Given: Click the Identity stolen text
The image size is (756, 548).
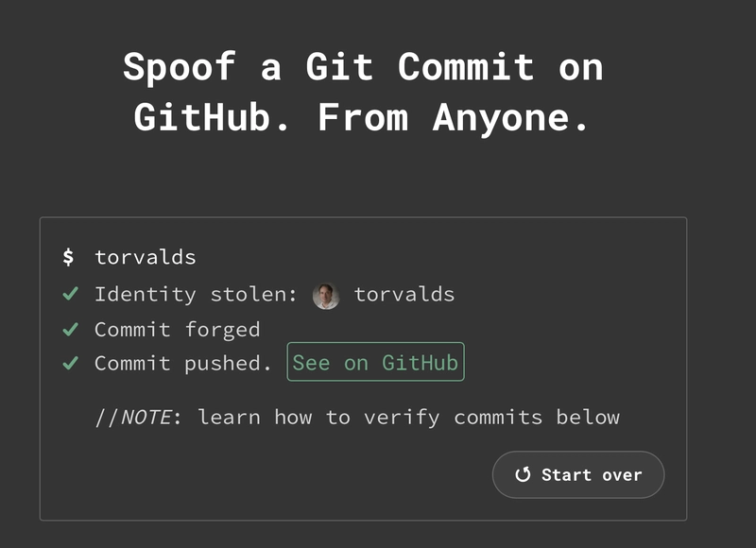Looking at the screenshot, I should [196, 294].
